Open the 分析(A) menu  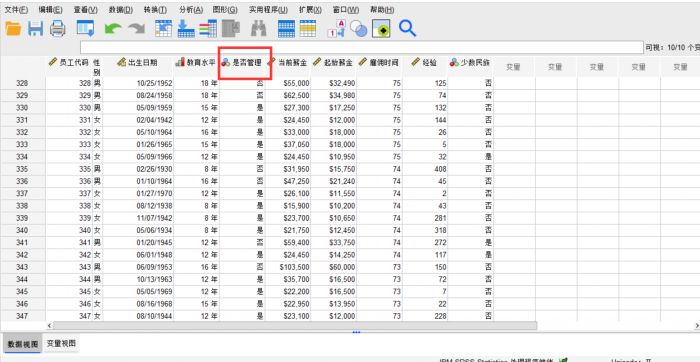(191, 9)
